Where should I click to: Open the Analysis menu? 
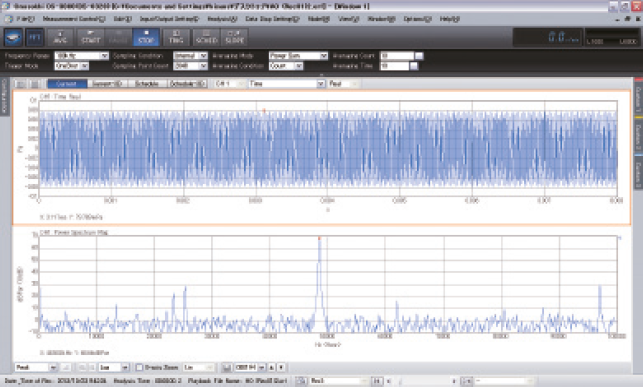click(222, 19)
